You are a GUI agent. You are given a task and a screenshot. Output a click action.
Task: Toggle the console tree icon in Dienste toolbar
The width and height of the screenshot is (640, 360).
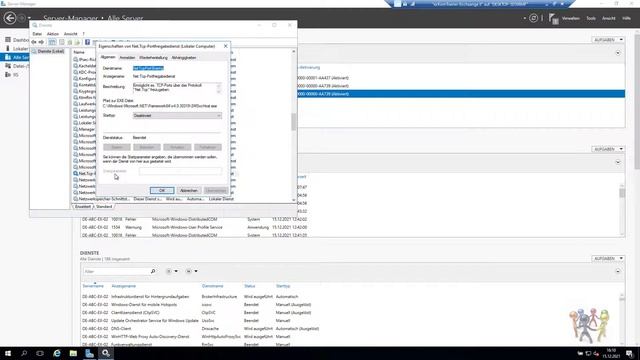pos(52,42)
